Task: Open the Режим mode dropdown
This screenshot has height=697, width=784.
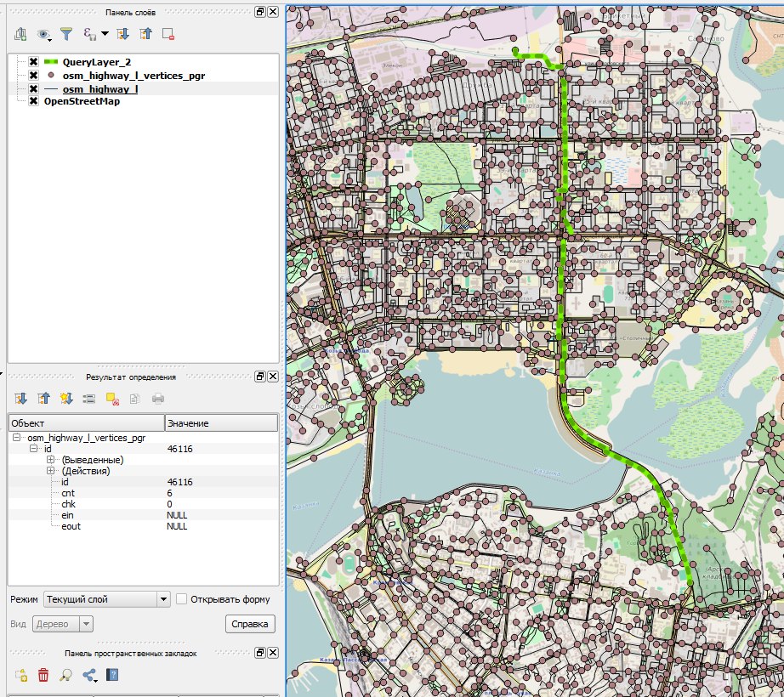Action: pos(106,599)
